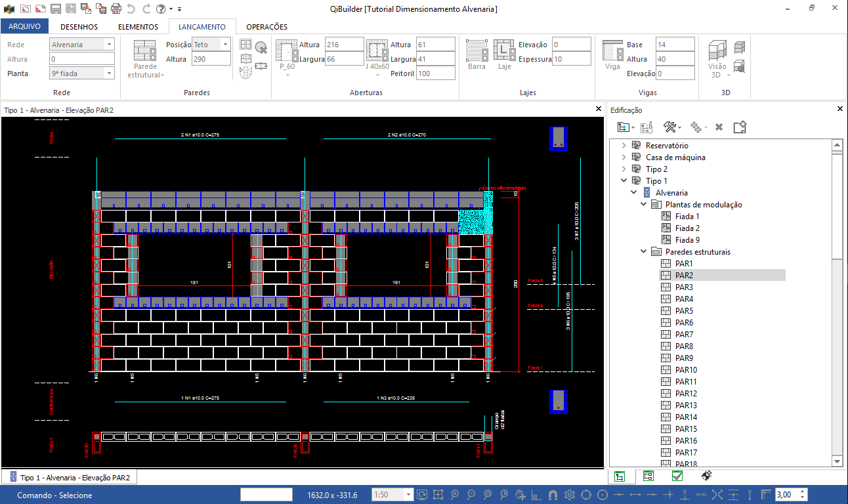
Task: Select PAR10 in the tree
Action: tap(686, 370)
